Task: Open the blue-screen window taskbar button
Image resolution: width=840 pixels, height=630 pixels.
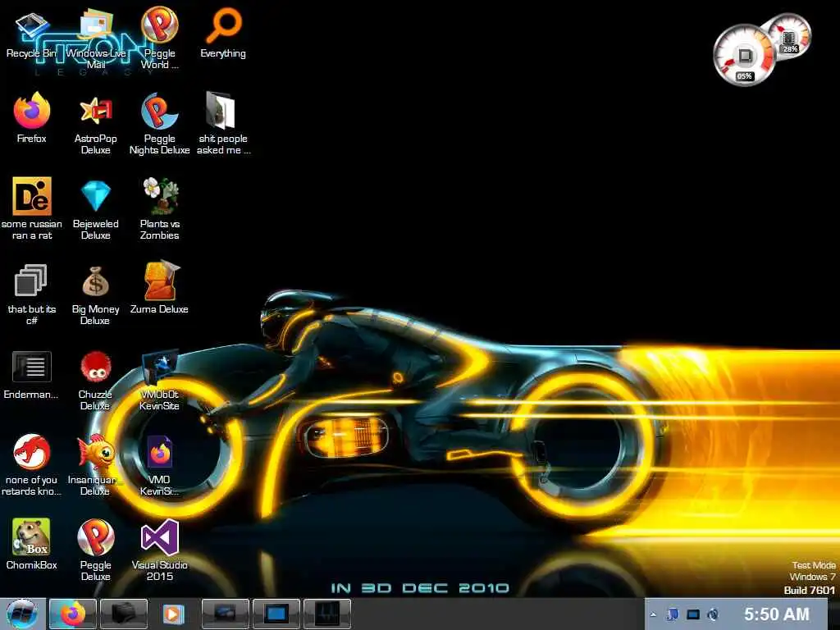Action: pos(276,614)
